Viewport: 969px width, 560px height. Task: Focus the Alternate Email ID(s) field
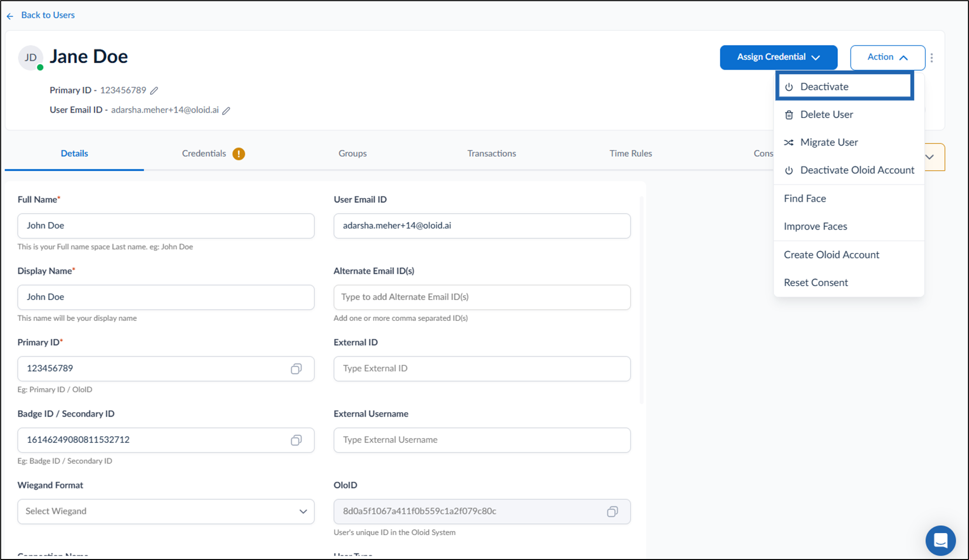click(482, 297)
